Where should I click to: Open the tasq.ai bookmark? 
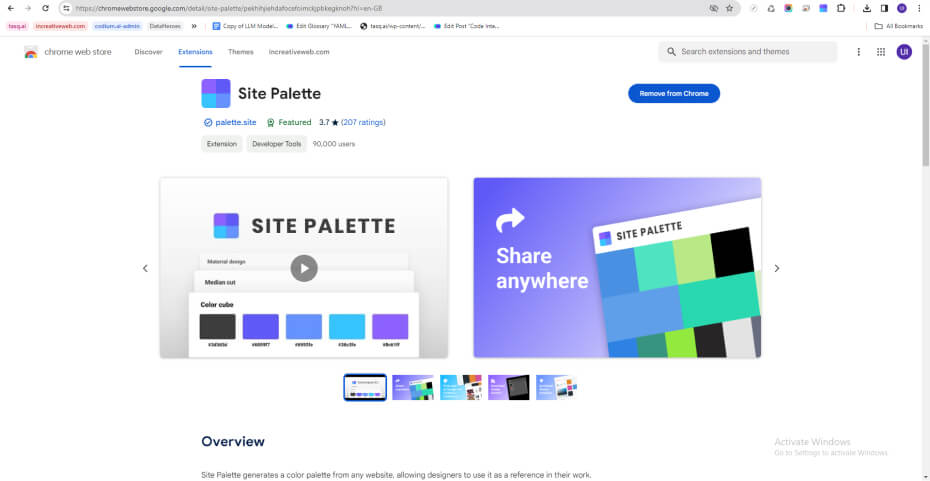[x=17, y=26]
